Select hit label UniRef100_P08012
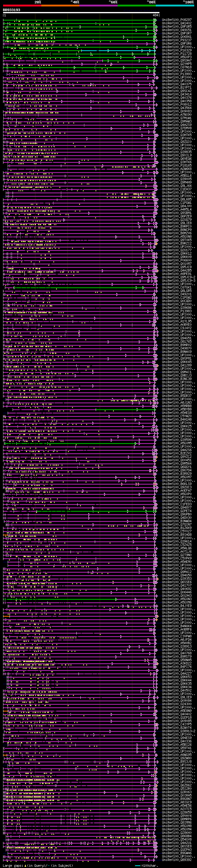Viewport: 197px width, 868px height. [177, 104]
